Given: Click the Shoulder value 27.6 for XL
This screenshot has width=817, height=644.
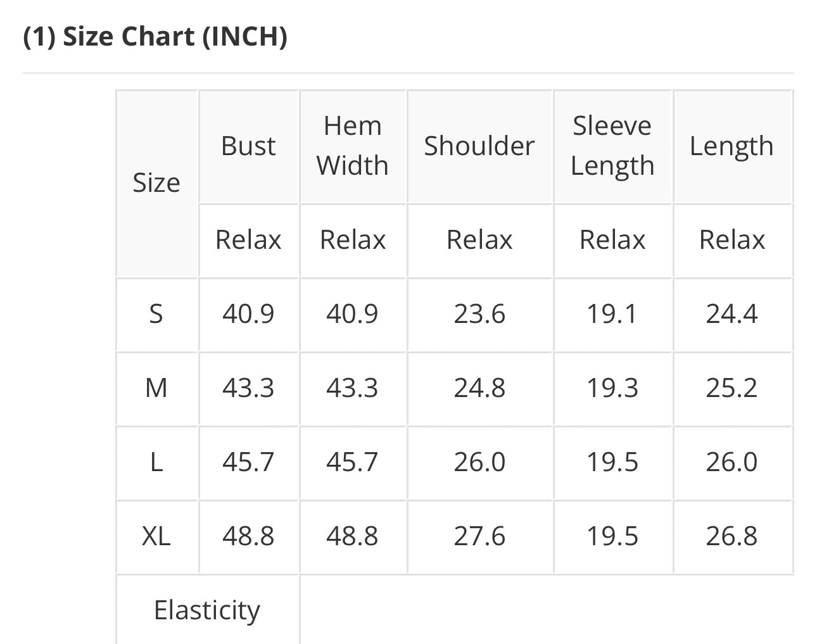Looking at the screenshot, I should [x=479, y=536].
